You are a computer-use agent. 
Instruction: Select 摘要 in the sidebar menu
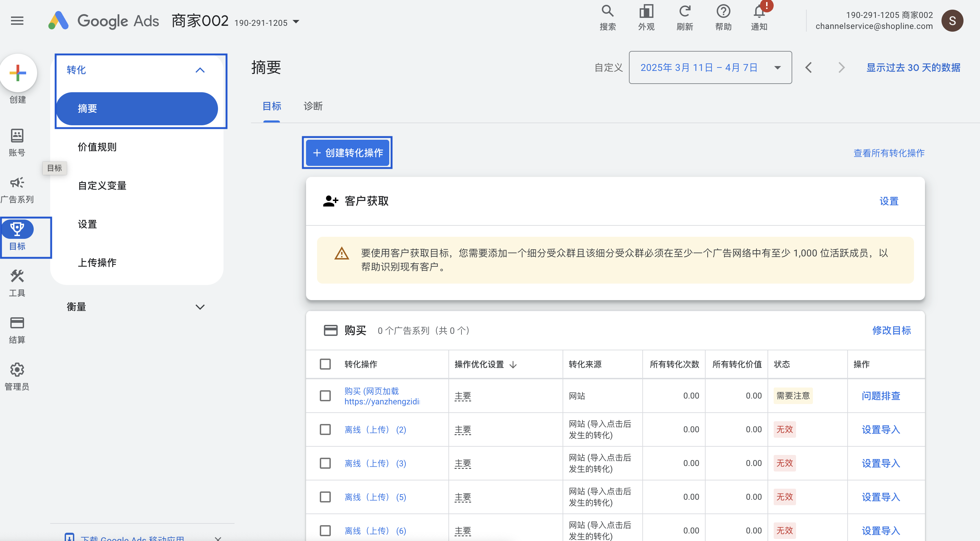coord(137,108)
